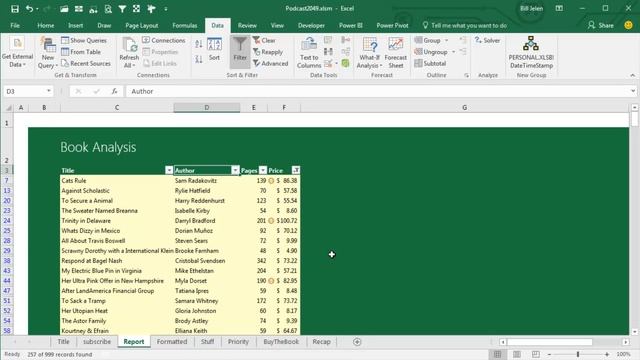Open the Get External Data menu
The image size is (640, 360).
(x=17, y=53)
